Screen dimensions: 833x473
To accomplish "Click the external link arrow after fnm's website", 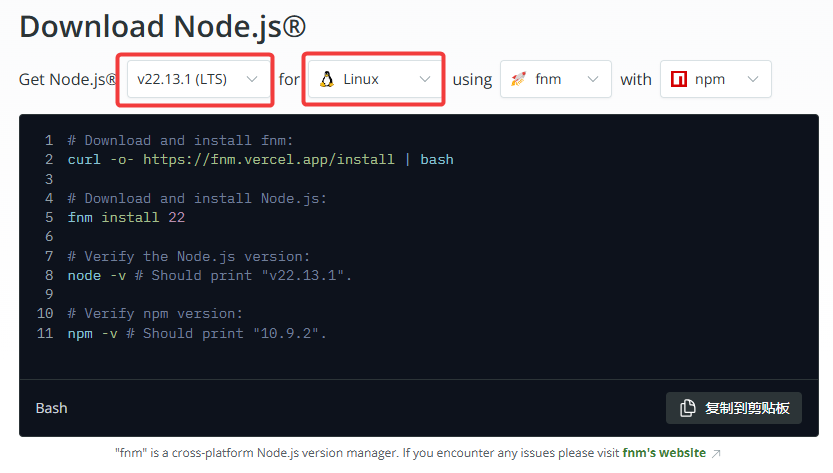I will click(716, 453).
